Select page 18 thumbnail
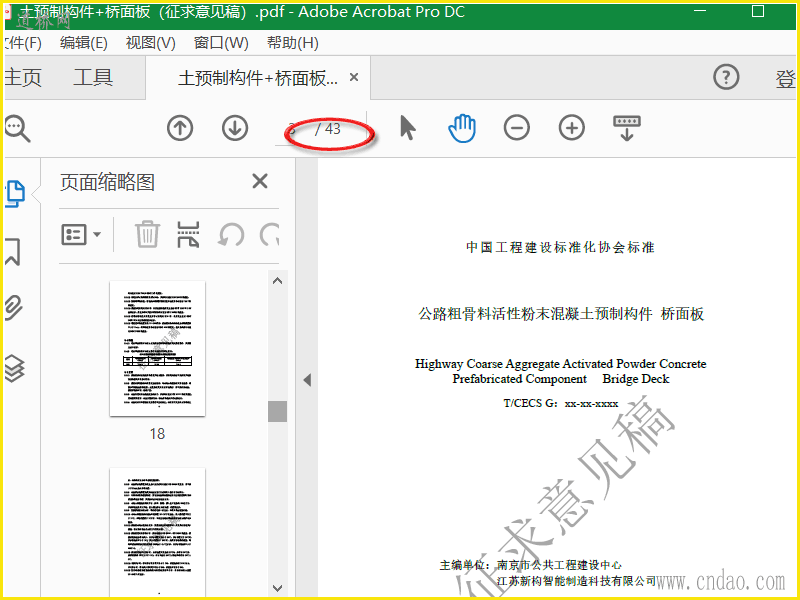This screenshot has width=800, height=600. pos(158,348)
